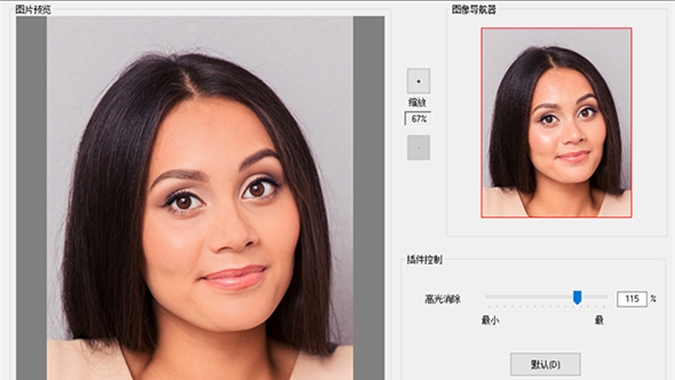This screenshot has width=675, height=380.
Task: Click the gray margin left of preview photo
Action: tap(31, 198)
